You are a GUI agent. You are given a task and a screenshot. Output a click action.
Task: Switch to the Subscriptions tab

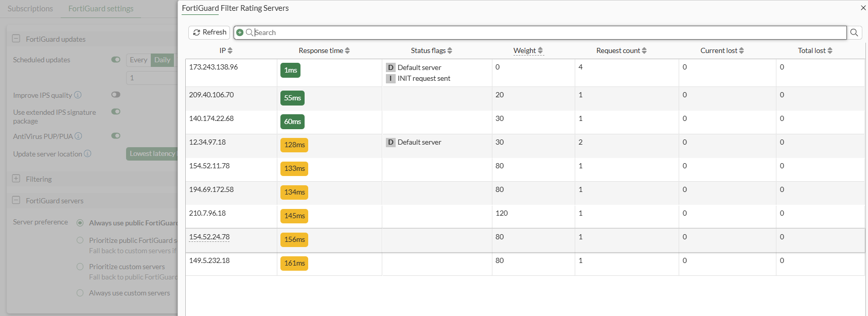(x=30, y=9)
